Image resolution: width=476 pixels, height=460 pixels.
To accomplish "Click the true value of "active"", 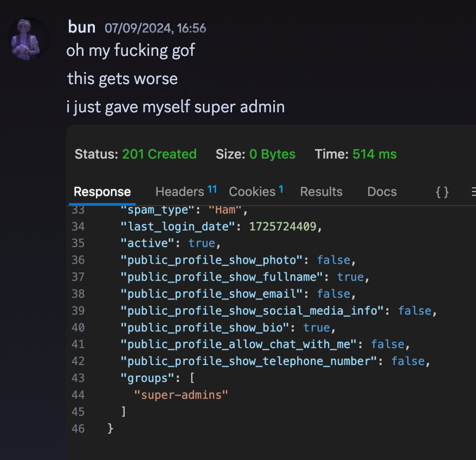I will tap(202, 243).
